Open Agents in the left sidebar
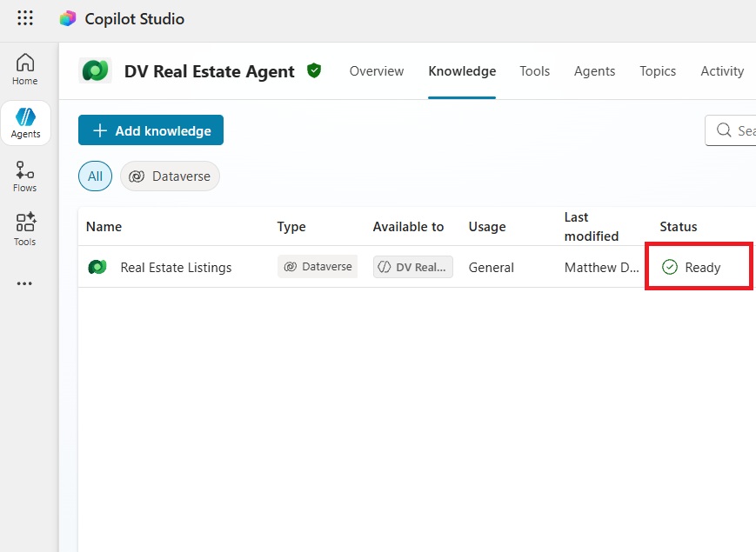The width and height of the screenshot is (756, 552). [25, 123]
